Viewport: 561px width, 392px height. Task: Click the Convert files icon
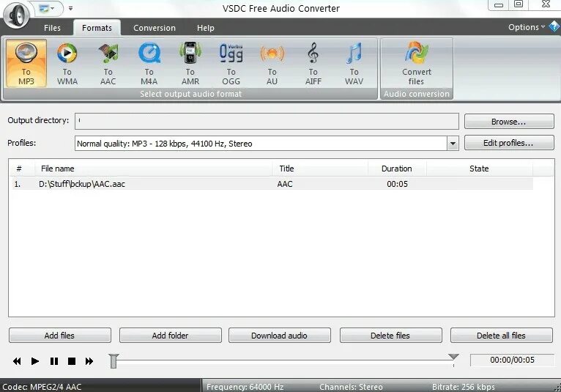pyautogui.click(x=417, y=63)
